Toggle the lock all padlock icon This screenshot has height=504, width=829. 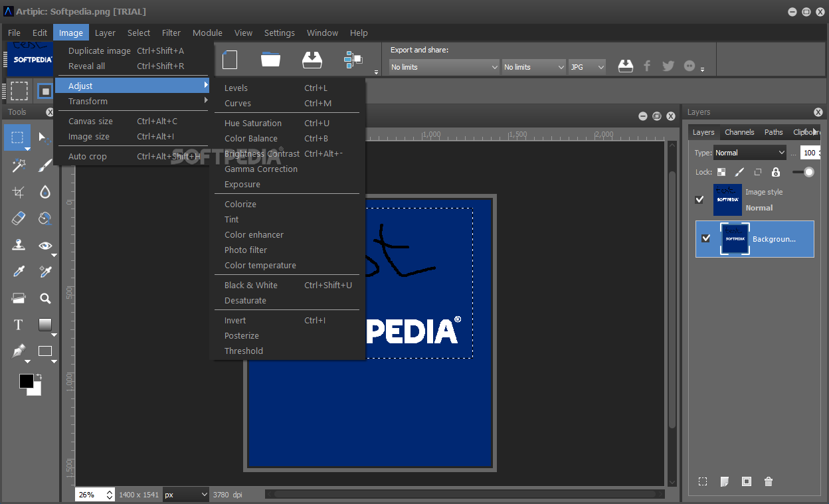coord(775,172)
